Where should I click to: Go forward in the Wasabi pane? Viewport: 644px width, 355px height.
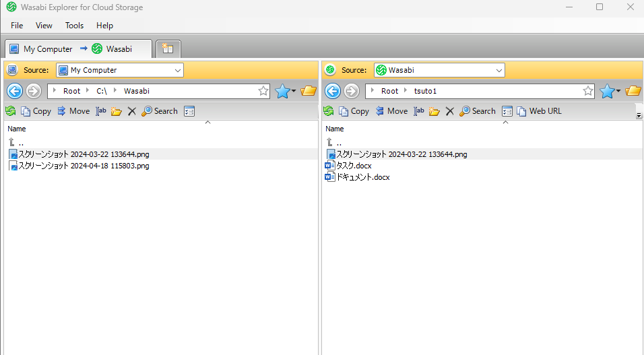click(352, 91)
